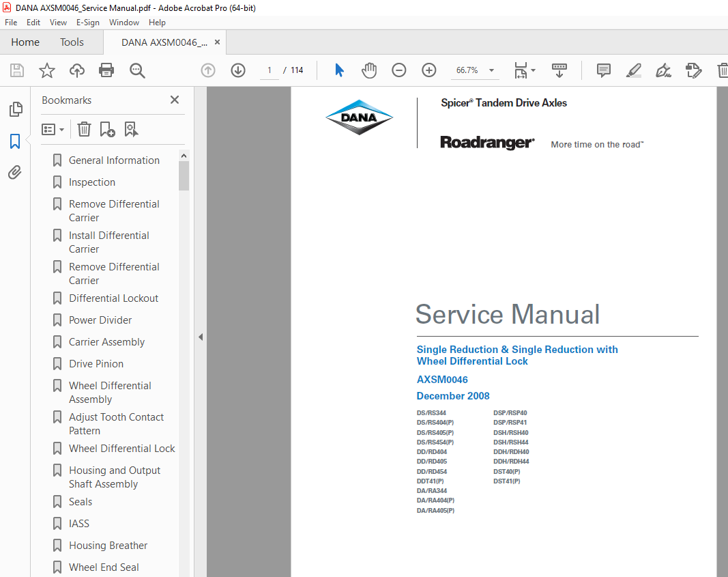Open the read mode scrolling icon
The image size is (728, 577).
559,70
